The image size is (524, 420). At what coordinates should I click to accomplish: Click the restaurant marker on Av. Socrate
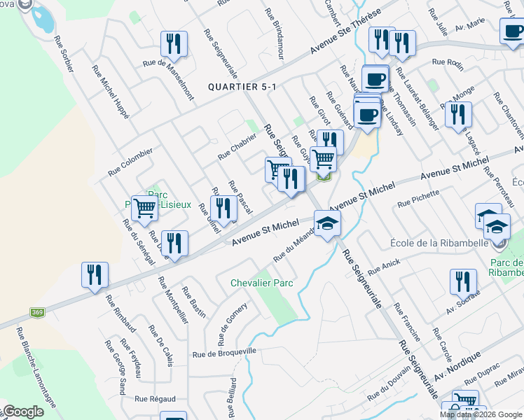[463, 284]
